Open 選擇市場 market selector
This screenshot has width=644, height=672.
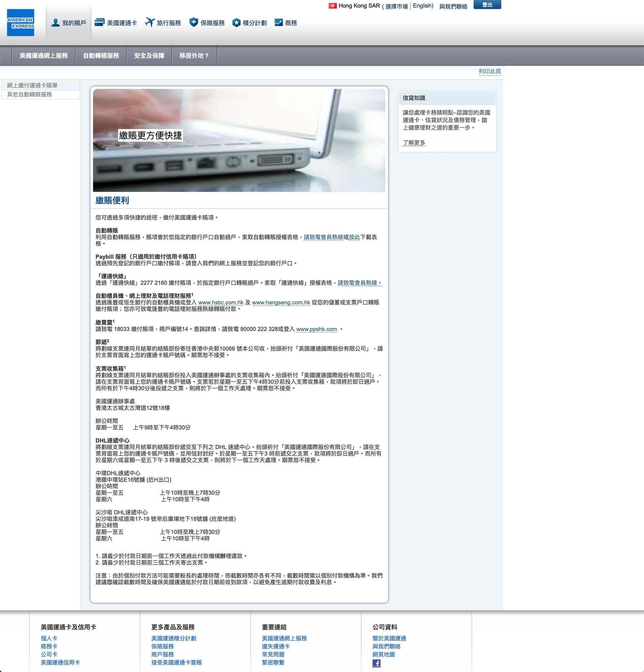[x=396, y=6]
